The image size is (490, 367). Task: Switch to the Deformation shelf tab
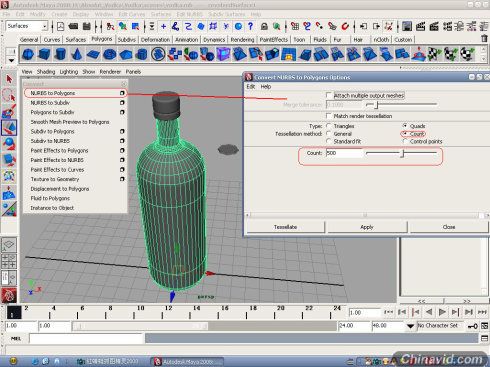tap(155, 40)
